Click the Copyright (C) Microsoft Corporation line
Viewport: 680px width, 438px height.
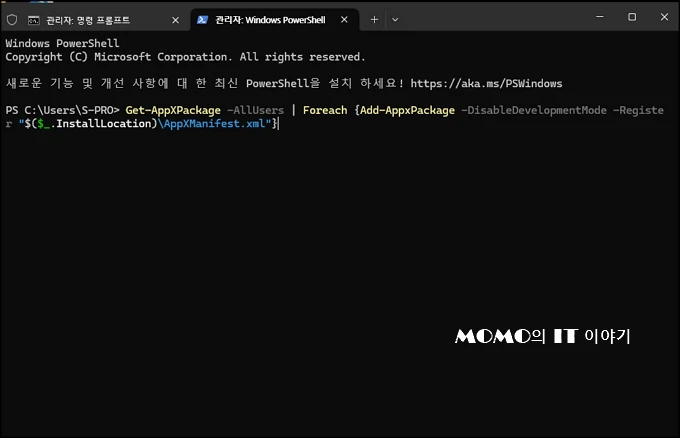(185, 57)
